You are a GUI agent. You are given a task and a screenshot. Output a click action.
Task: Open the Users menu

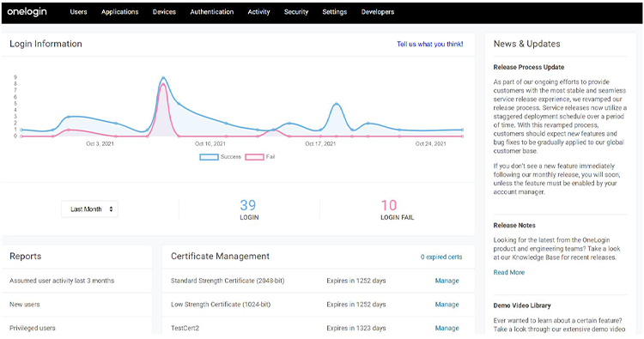point(78,12)
